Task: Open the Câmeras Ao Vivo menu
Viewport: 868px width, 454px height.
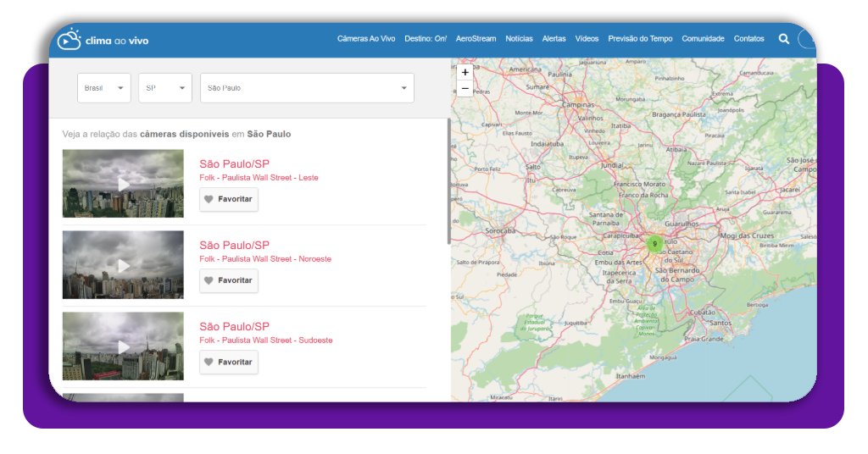Action: tap(366, 39)
